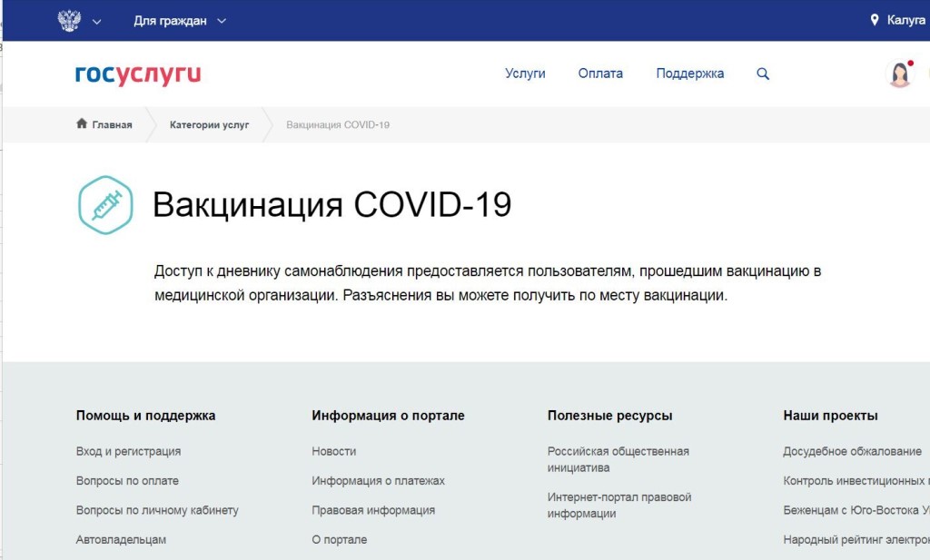Viewport: 930px width, 560px height.
Task: Change the Калуга region selection
Action: tap(905, 20)
